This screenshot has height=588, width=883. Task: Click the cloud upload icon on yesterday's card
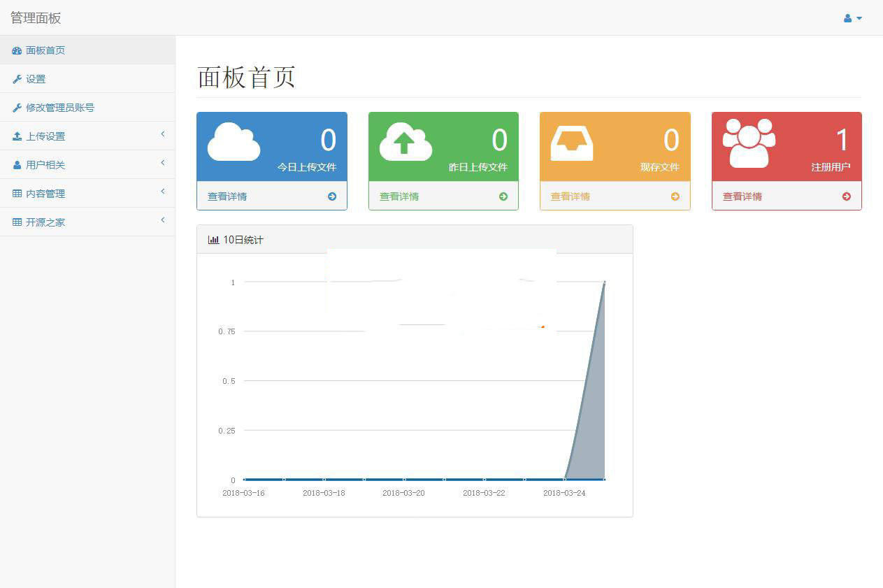(x=405, y=142)
